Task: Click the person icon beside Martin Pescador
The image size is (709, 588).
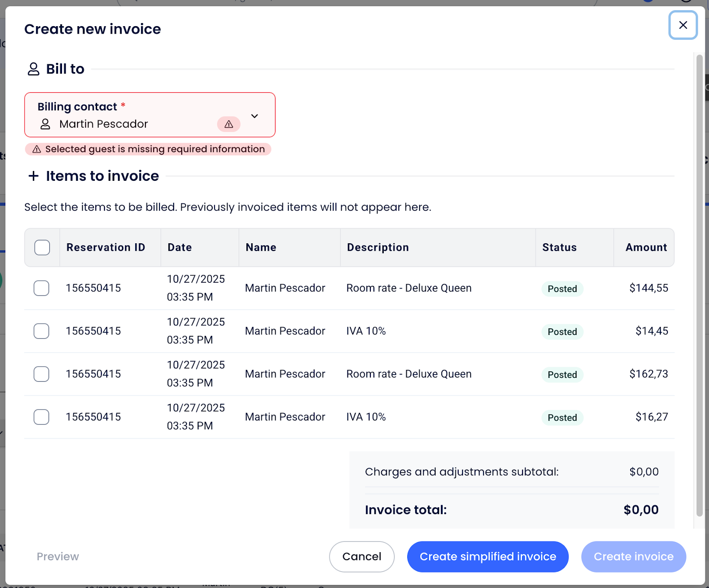Action: click(x=45, y=124)
